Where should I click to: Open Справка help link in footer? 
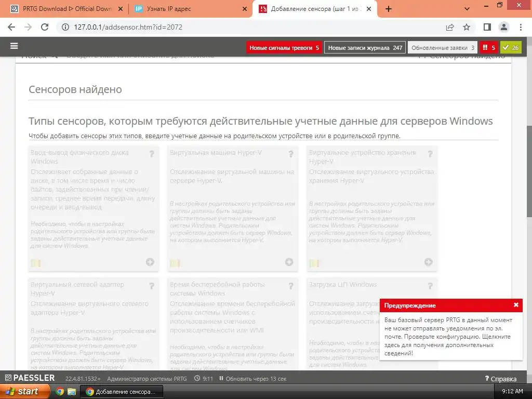click(501, 379)
